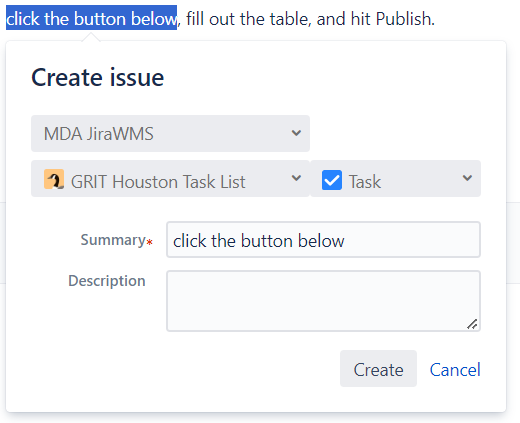Click inside the Description text area
This screenshot has height=423, width=520.
click(x=323, y=301)
